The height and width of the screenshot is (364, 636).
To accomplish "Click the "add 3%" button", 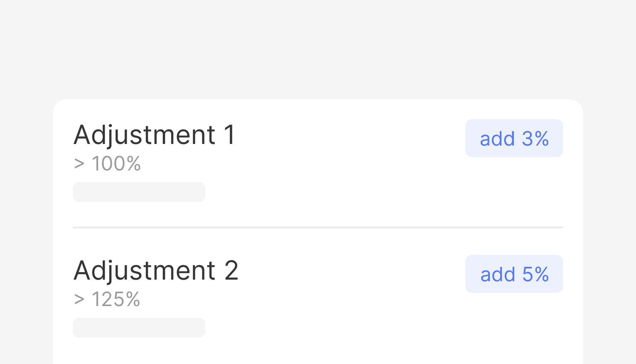I will [514, 138].
